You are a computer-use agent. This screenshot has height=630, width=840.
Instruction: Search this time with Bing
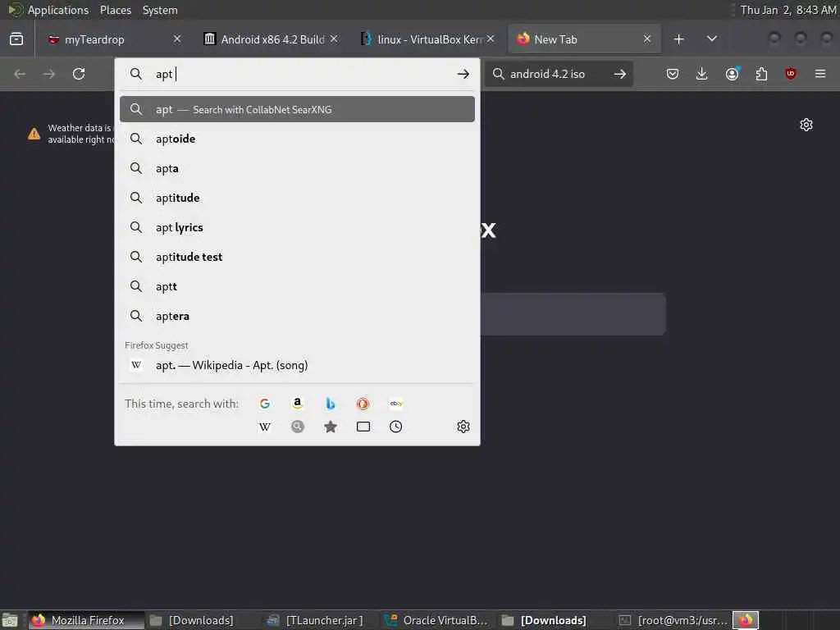[x=331, y=404]
